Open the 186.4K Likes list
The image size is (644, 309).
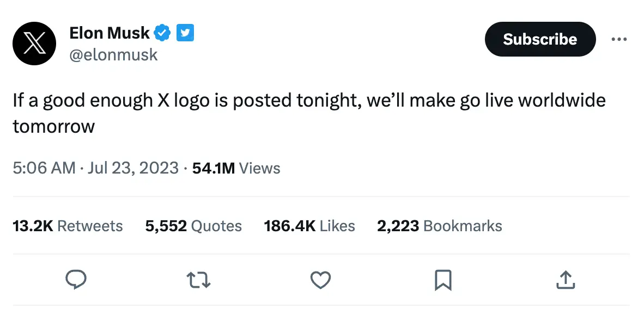click(309, 226)
